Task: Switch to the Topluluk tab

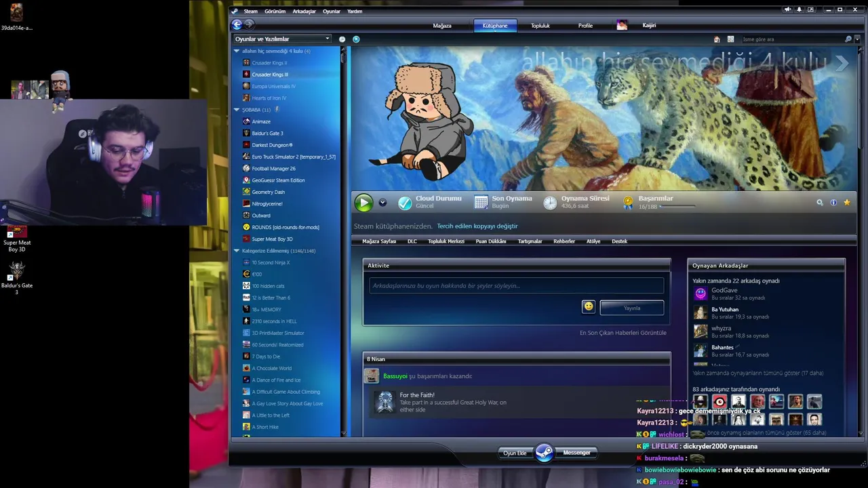Action: tap(540, 26)
